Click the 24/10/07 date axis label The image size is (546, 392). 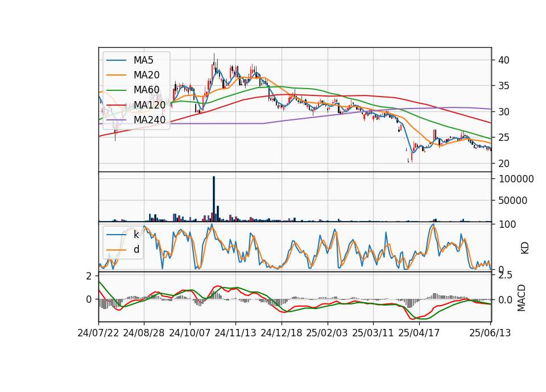pos(190,333)
